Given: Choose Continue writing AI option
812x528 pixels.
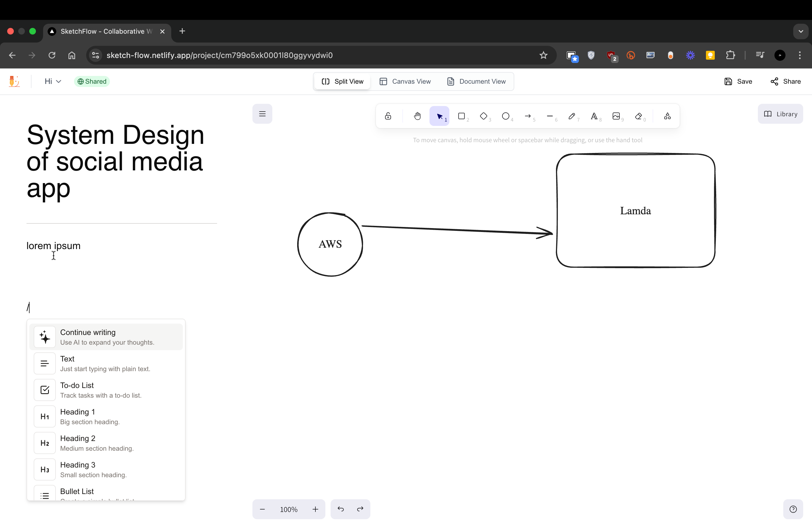Looking at the screenshot, I should (x=106, y=337).
